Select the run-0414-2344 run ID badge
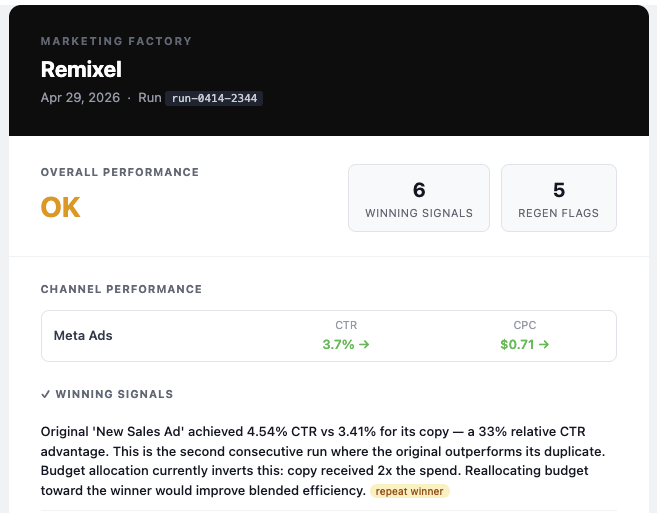This screenshot has width=657, height=513. (x=214, y=98)
